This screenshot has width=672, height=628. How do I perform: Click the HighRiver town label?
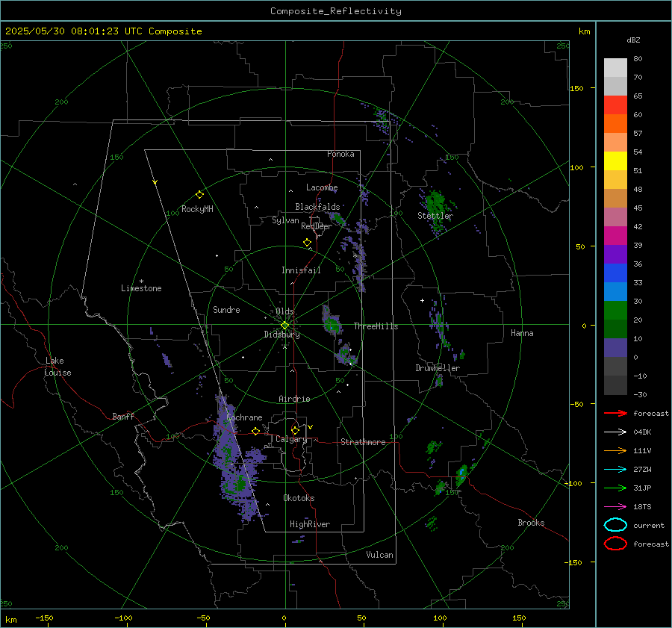pyautogui.click(x=310, y=524)
